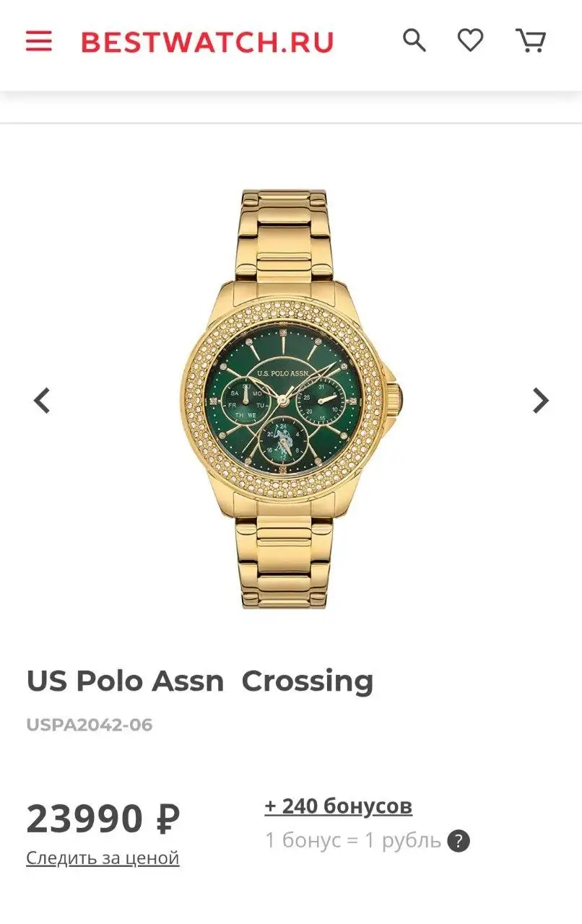
Task: Click the 23990 ₽ price
Action: (103, 819)
